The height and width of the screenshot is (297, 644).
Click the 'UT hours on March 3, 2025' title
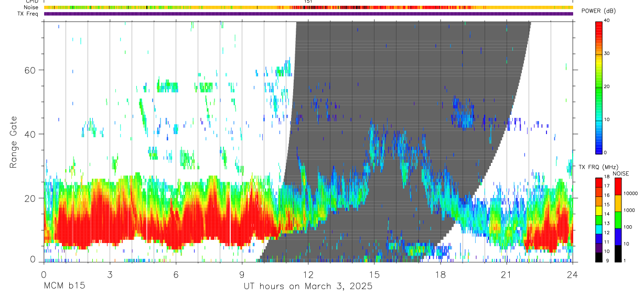[x=308, y=287]
